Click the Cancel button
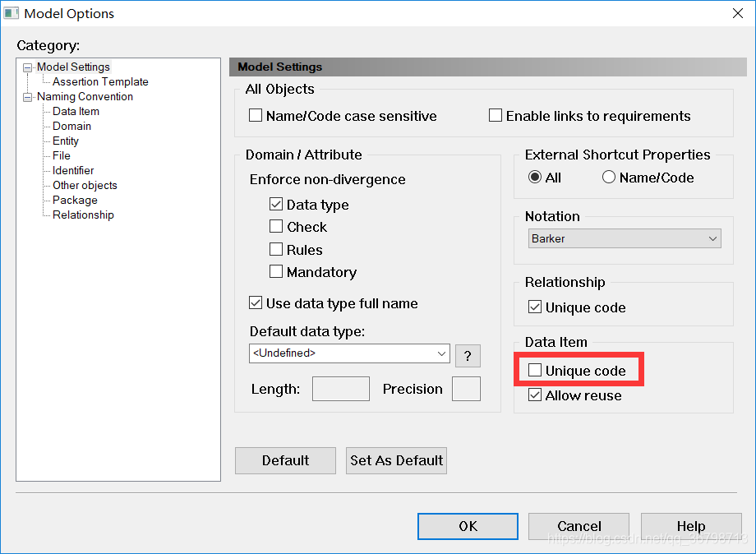The width and height of the screenshot is (756, 554). click(579, 526)
